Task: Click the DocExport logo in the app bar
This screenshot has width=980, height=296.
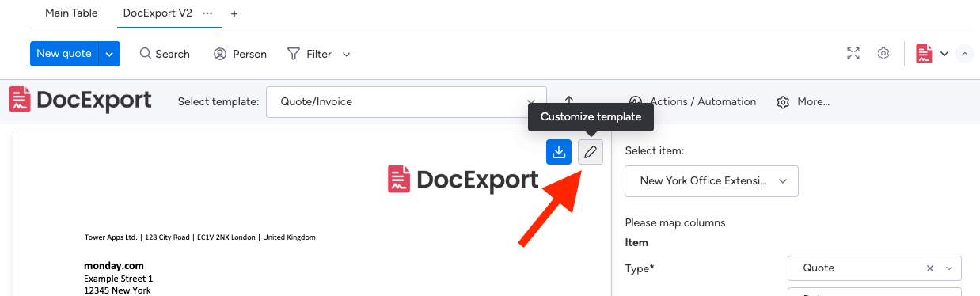Action: pos(80,101)
